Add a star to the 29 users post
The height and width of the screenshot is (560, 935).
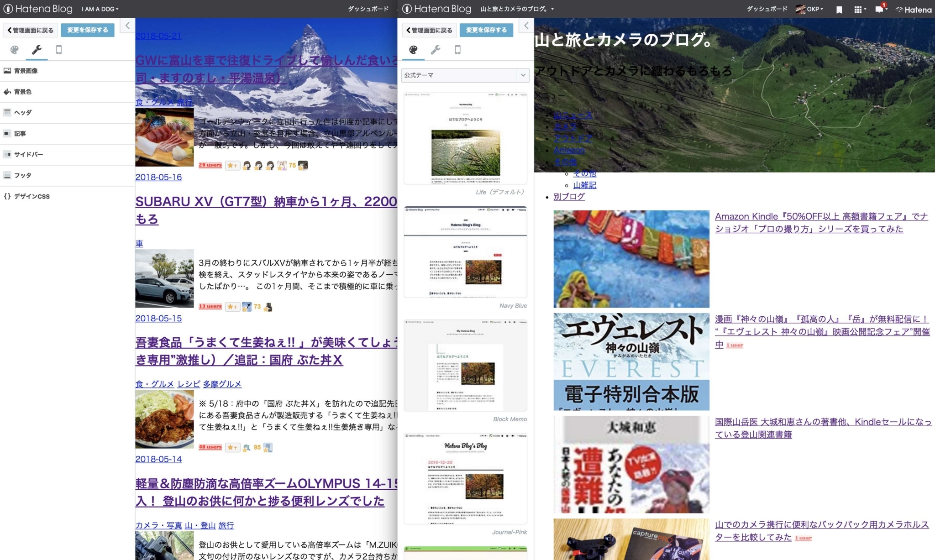[x=232, y=165]
